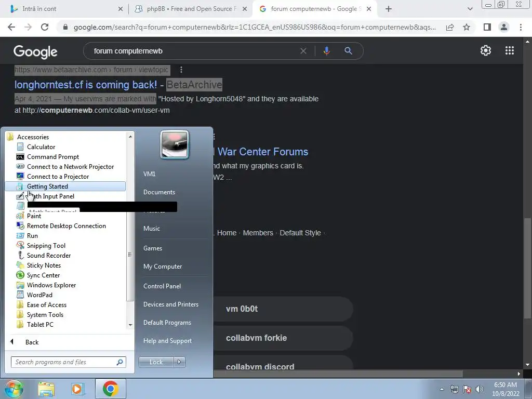Expand shutdown options arrow beside Lock
The height and width of the screenshot is (399, 532).
[179, 362]
